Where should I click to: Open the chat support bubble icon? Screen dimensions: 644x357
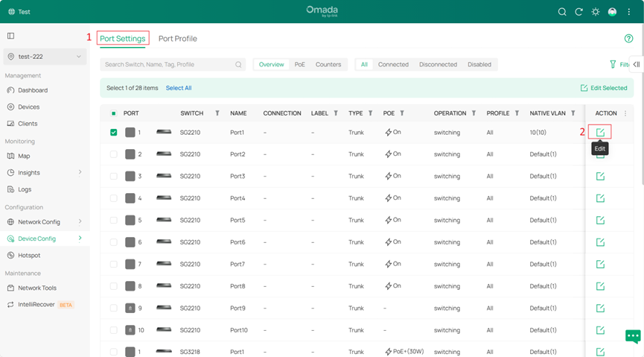click(633, 336)
